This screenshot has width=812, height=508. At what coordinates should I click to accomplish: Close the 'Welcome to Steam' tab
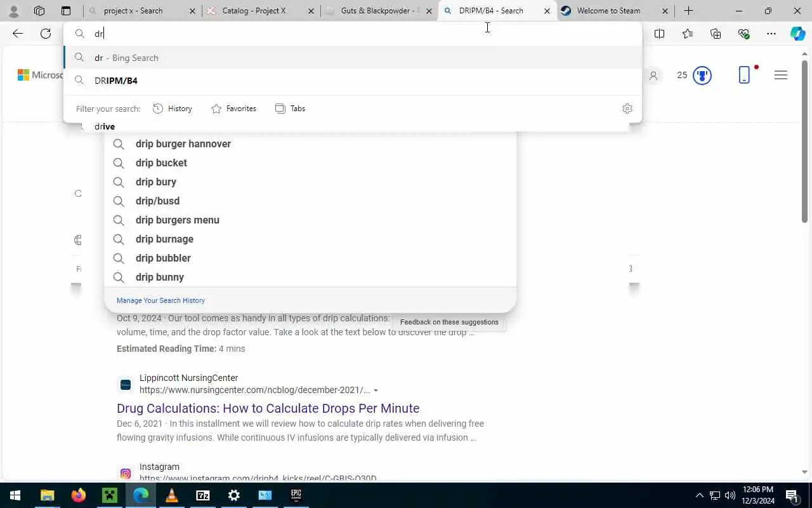pyautogui.click(x=665, y=11)
